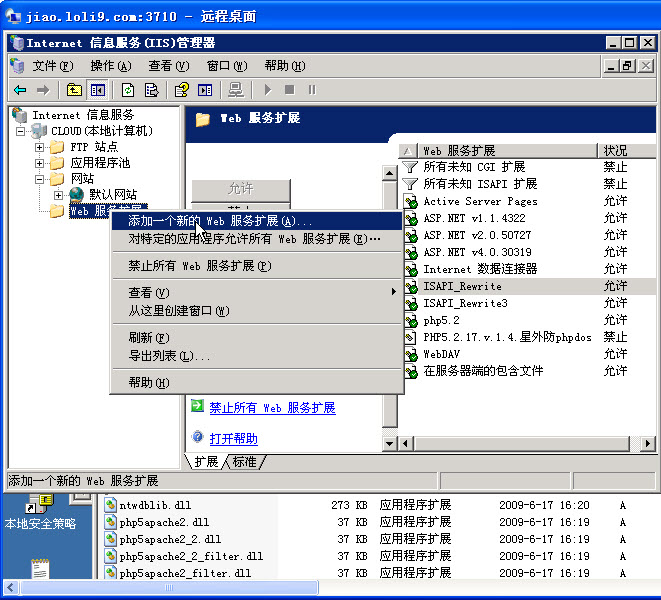This screenshot has height=600, width=661.
Task: Switch to the 扩展 tab
Action: [206, 462]
